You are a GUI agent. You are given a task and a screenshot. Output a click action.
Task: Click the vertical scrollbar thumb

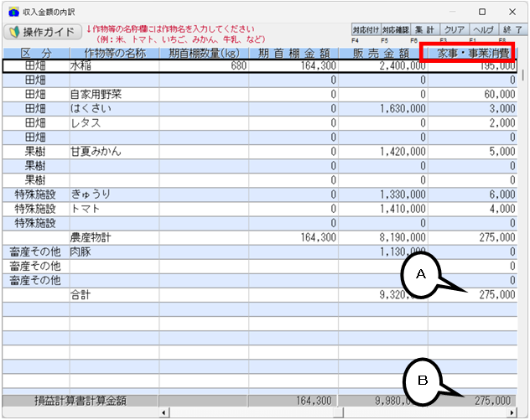pos(523,75)
